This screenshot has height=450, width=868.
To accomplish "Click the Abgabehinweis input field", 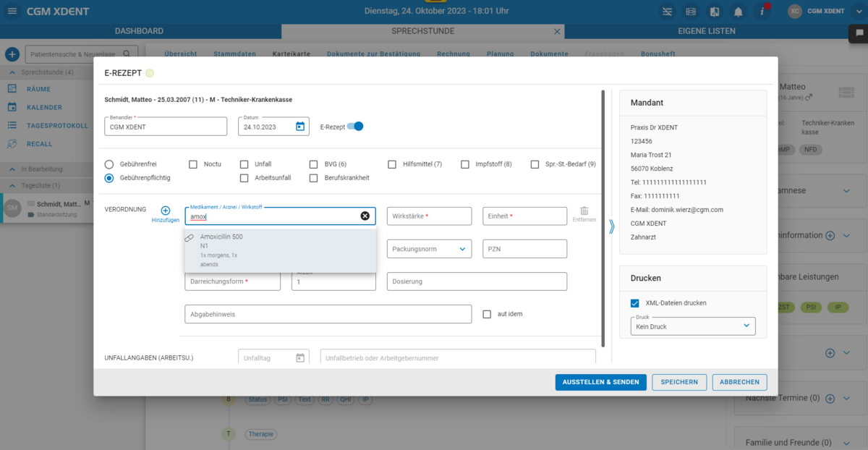I will (328, 314).
